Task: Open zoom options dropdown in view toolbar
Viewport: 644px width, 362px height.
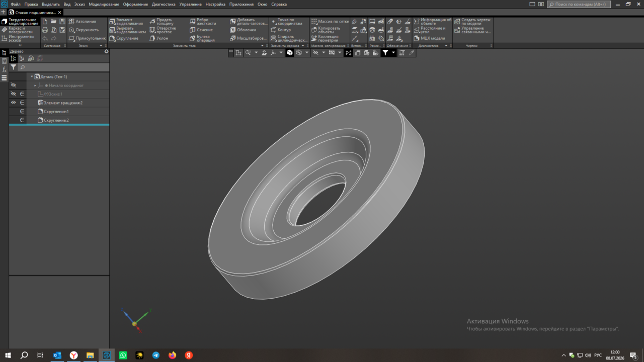Action: 256,52
